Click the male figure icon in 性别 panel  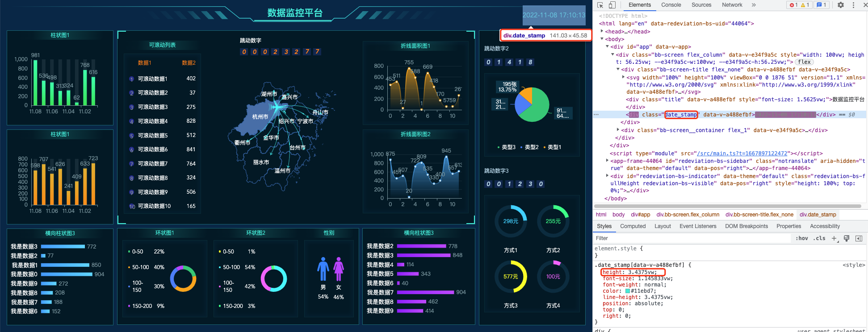[x=323, y=269]
